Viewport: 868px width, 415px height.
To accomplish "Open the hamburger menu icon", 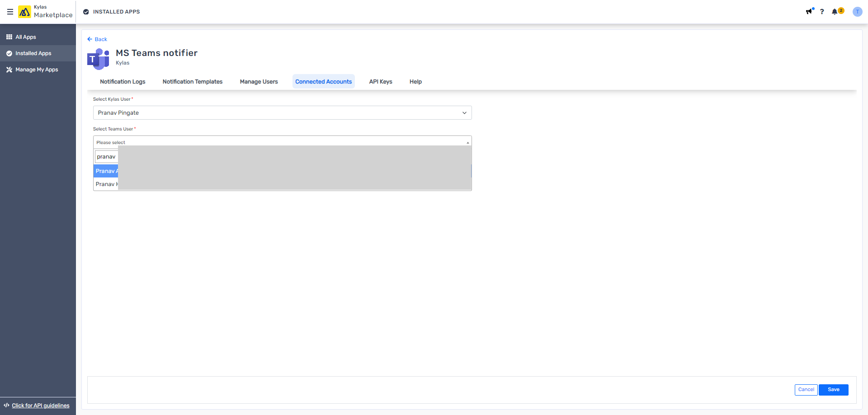I will point(10,12).
